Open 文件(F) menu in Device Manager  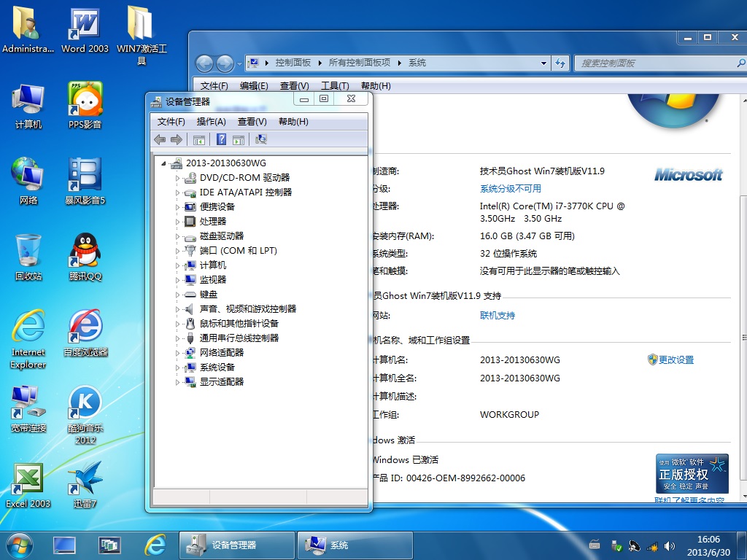click(x=171, y=122)
